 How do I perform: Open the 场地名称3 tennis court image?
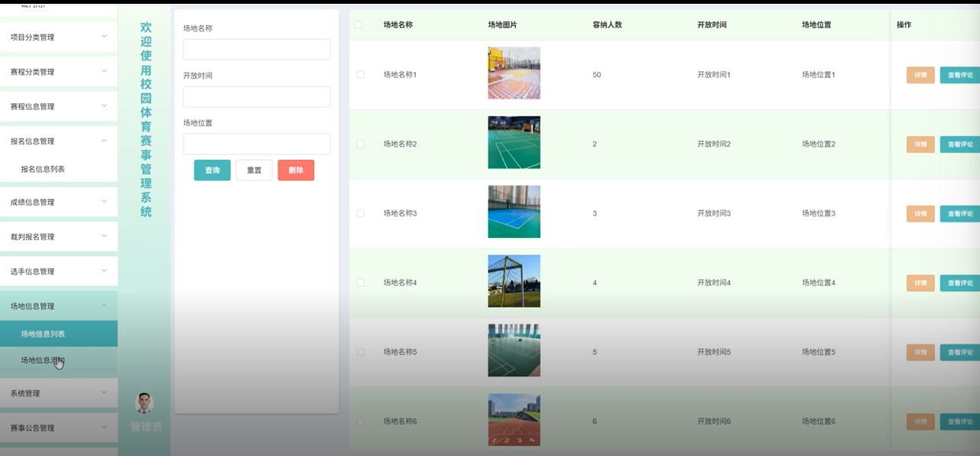tap(514, 212)
